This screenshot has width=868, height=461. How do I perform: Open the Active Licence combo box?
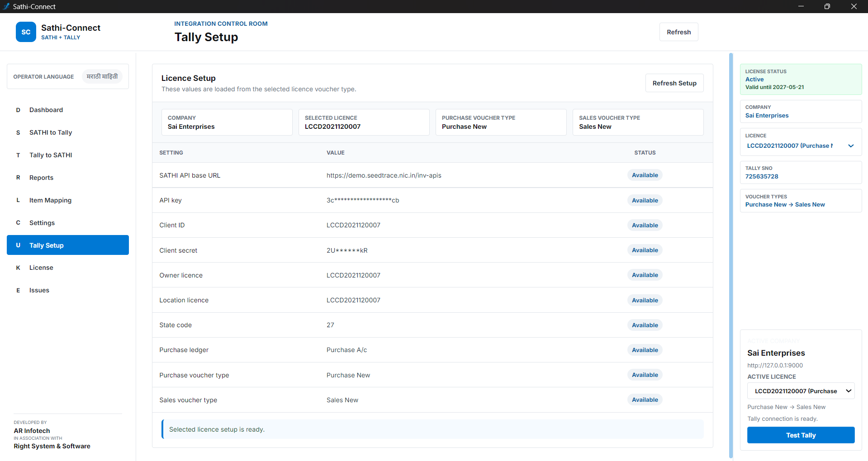801,391
